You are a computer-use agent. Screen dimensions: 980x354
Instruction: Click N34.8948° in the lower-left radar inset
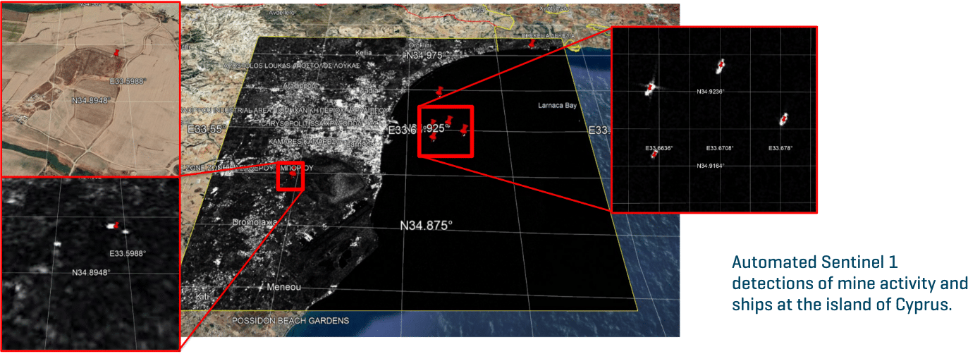click(91, 272)
